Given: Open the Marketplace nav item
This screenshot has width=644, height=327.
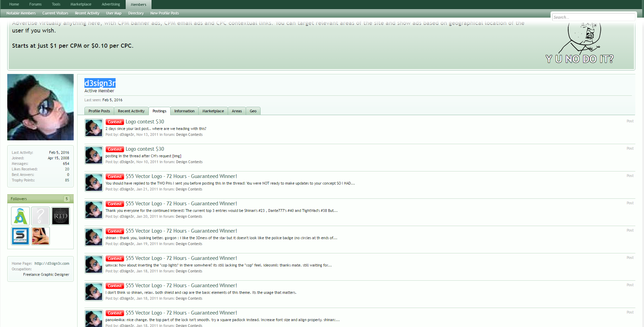Looking at the screenshot, I should pyautogui.click(x=81, y=4).
